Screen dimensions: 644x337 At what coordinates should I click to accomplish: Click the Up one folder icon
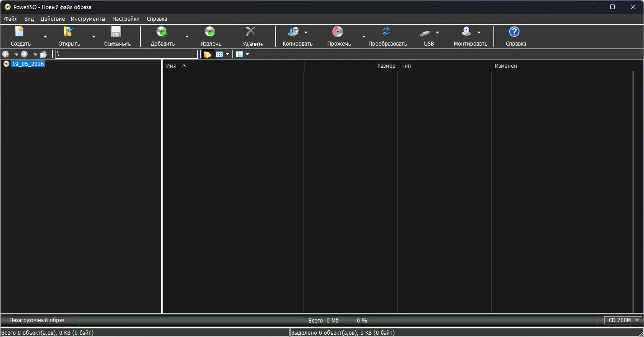43,54
